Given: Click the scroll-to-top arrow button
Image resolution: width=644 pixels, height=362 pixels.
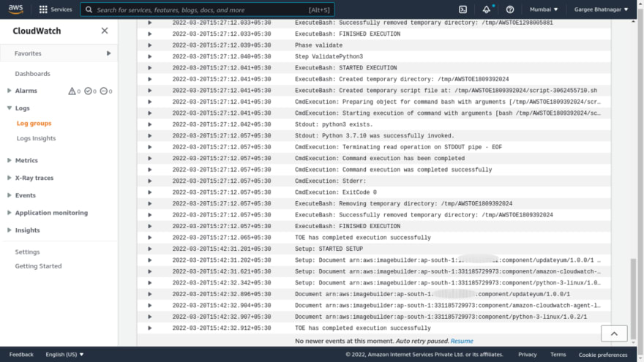Looking at the screenshot, I should [614, 333].
